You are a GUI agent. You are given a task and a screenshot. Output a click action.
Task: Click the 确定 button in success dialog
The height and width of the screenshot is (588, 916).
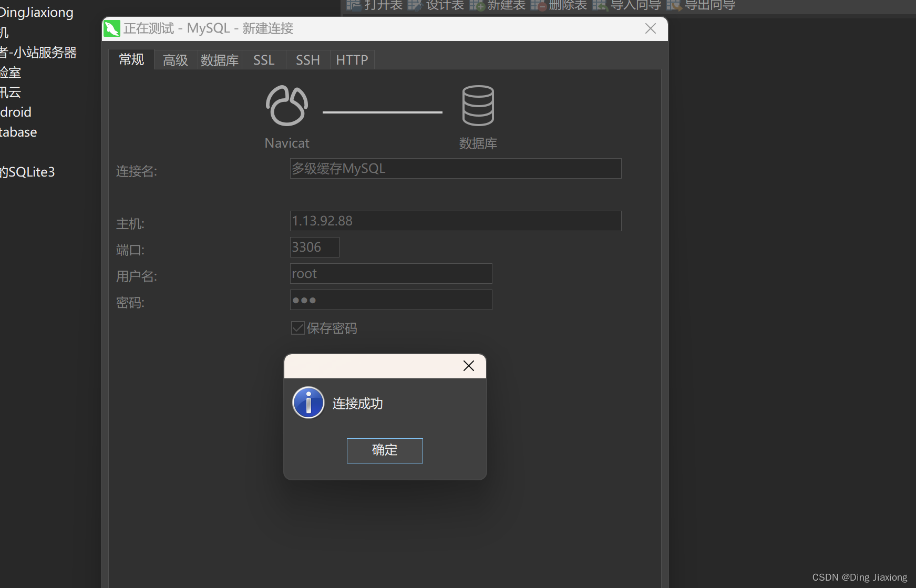click(385, 450)
